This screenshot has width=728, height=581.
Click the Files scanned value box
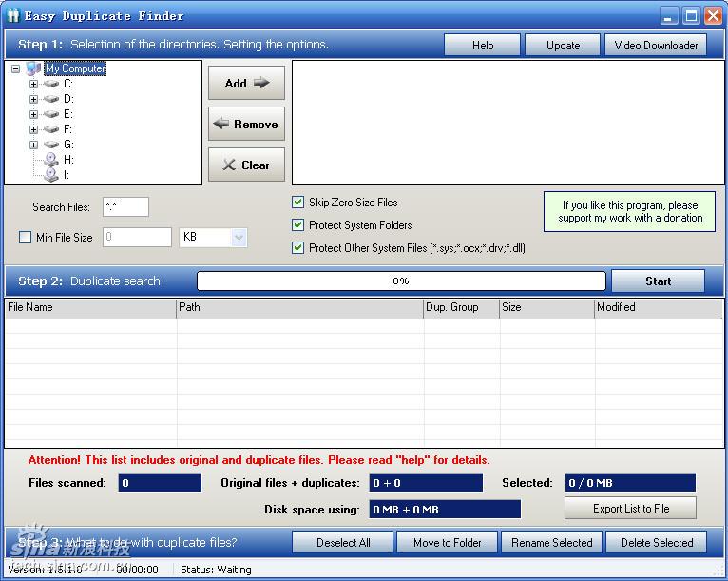click(160, 482)
